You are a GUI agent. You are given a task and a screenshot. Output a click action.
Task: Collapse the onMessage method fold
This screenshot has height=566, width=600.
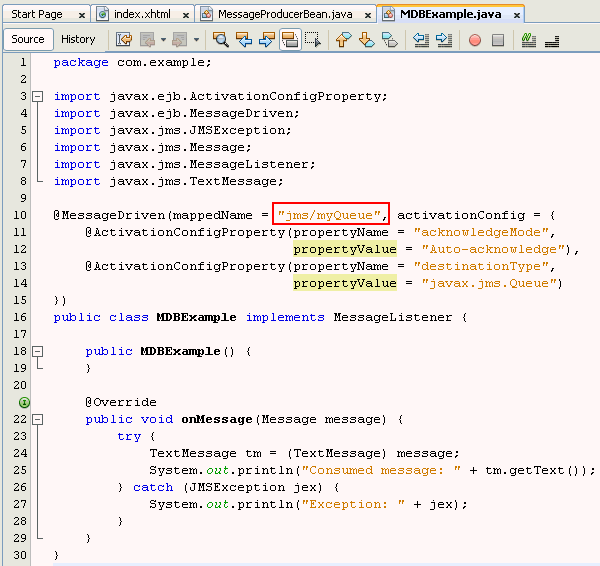(37, 420)
